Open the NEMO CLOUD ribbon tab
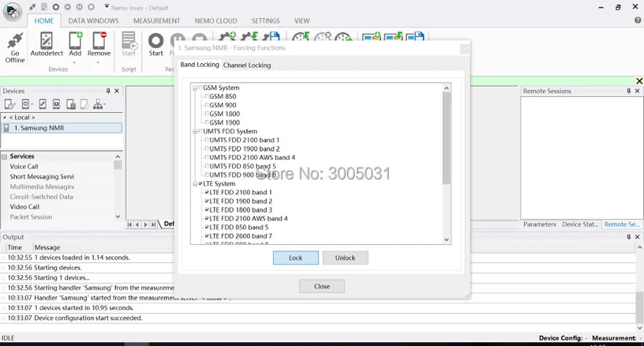This screenshot has width=644, height=346. click(216, 21)
